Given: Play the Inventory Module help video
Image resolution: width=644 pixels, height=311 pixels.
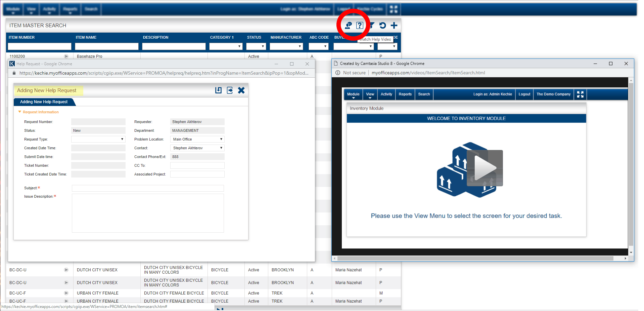Looking at the screenshot, I should [485, 168].
